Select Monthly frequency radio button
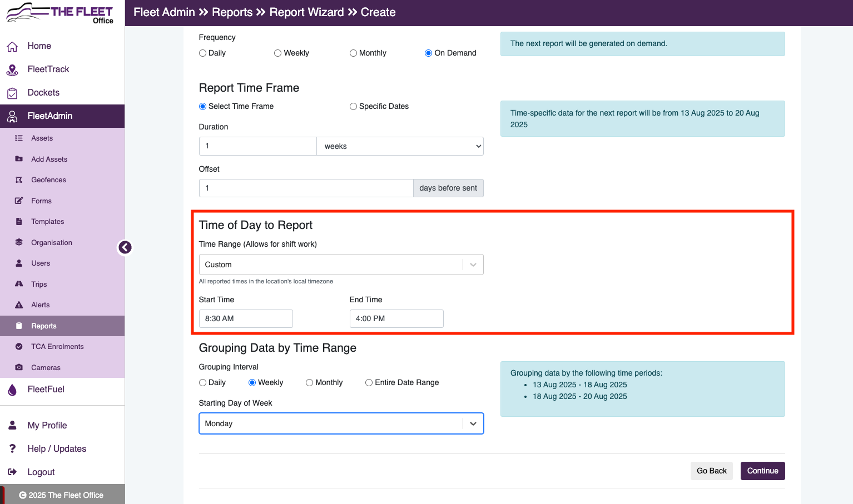 point(353,53)
